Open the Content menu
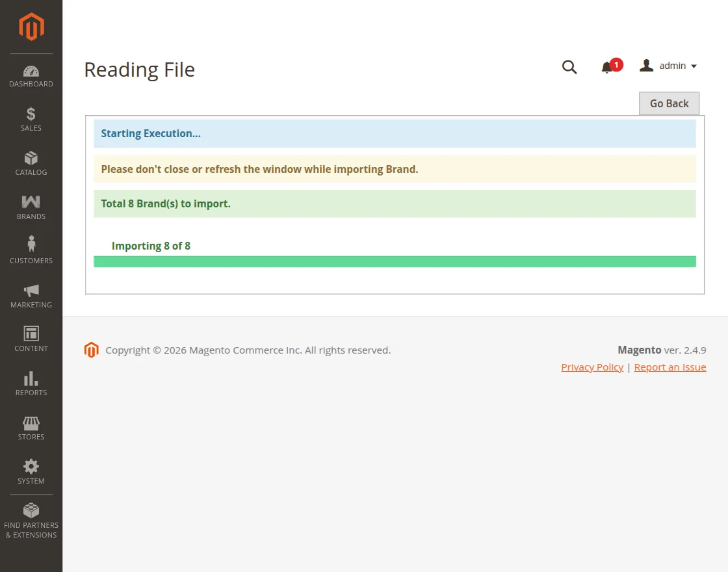The height and width of the screenshot is (572, 728). pyautogui.click(x=31, y=339)
